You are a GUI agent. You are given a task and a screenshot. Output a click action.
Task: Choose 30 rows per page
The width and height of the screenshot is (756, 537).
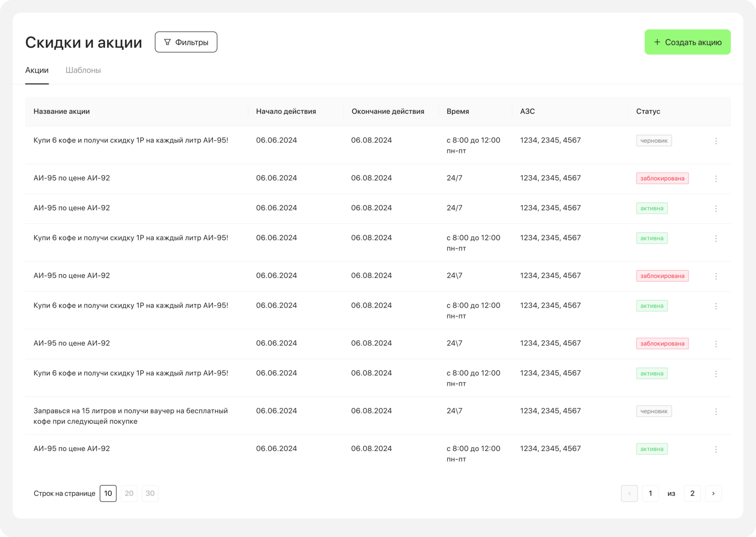(150, 493)
